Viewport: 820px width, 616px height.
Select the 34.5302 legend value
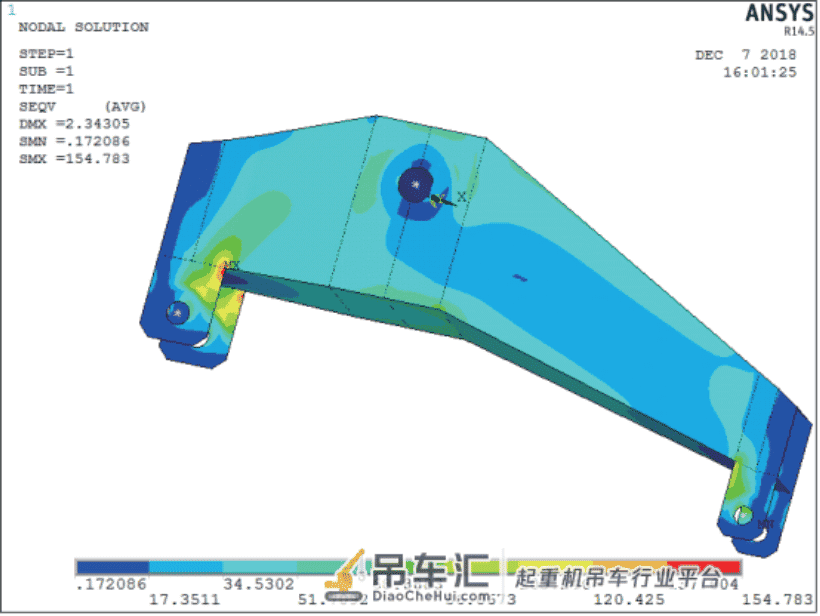tap(259, 584)
